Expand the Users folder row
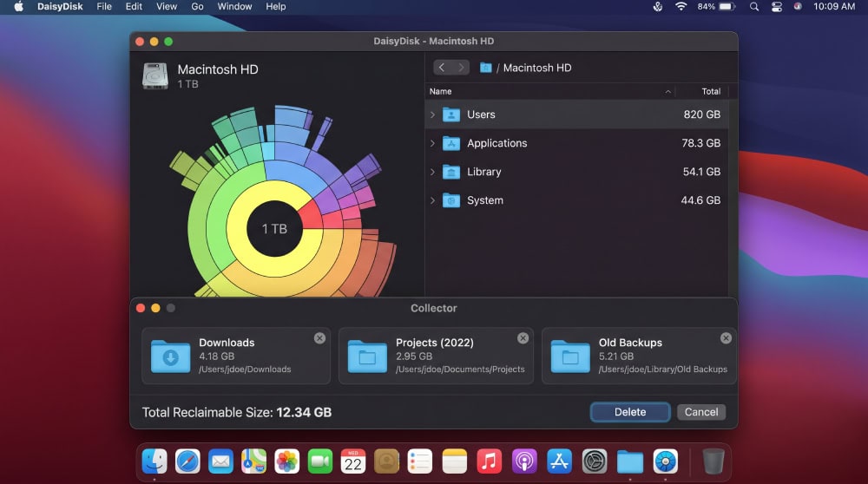 (x=432, y=114)
